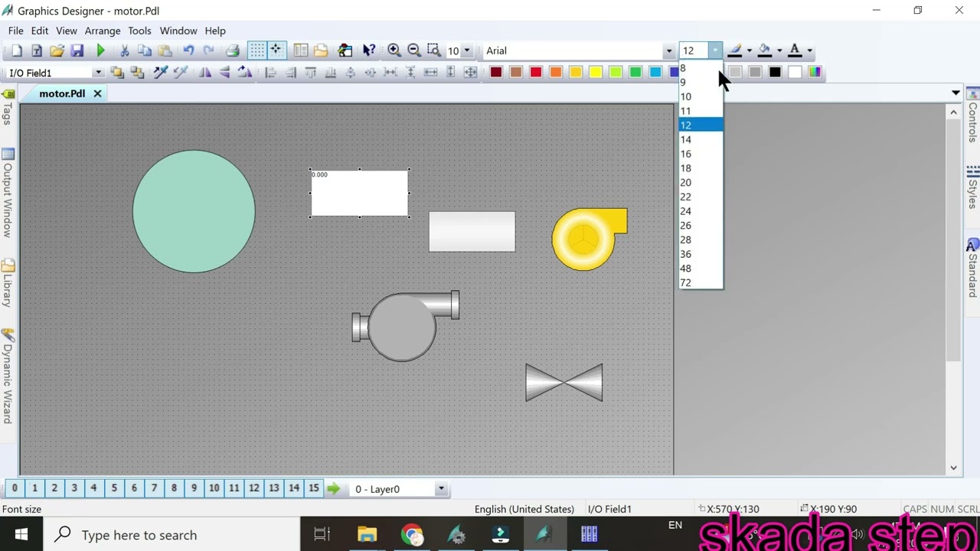Make the objects the same height
This screenshot has width=980, height=551.
(x=450, y=72)
